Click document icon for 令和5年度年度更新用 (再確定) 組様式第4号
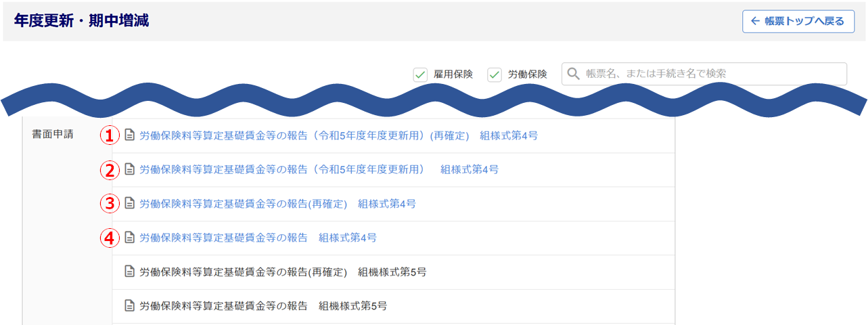Image resolution: width=868 pixels, height=325 pixels. point(130,135)
